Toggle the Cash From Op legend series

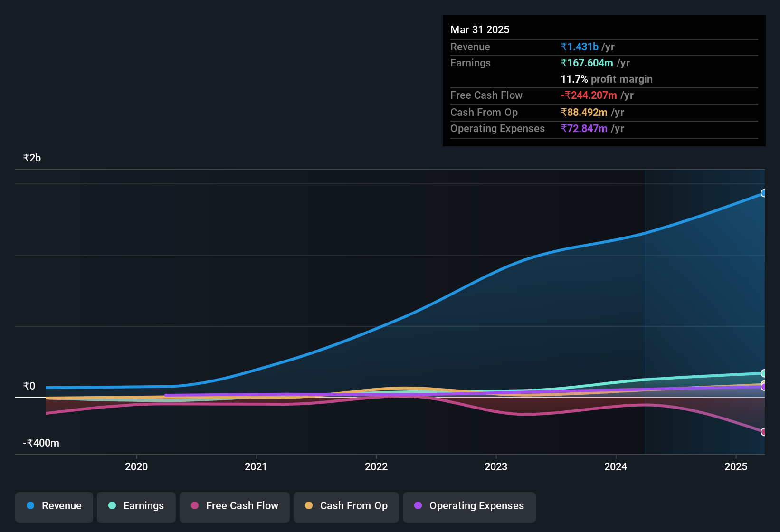[346, 506]
